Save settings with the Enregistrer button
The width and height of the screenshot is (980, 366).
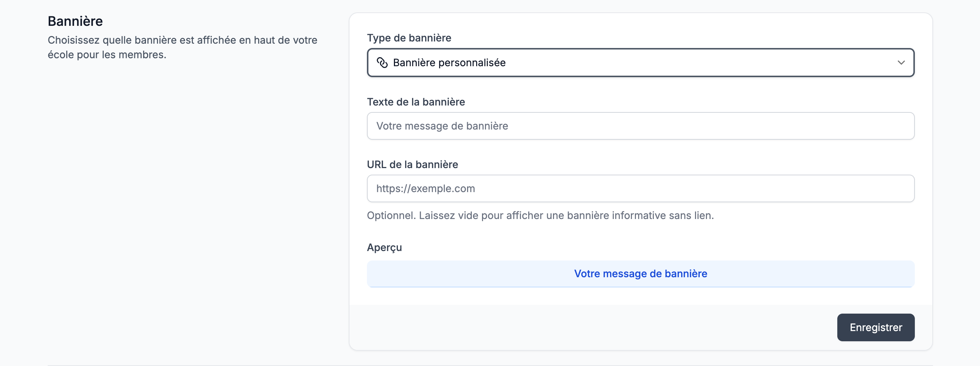(876, 327)
